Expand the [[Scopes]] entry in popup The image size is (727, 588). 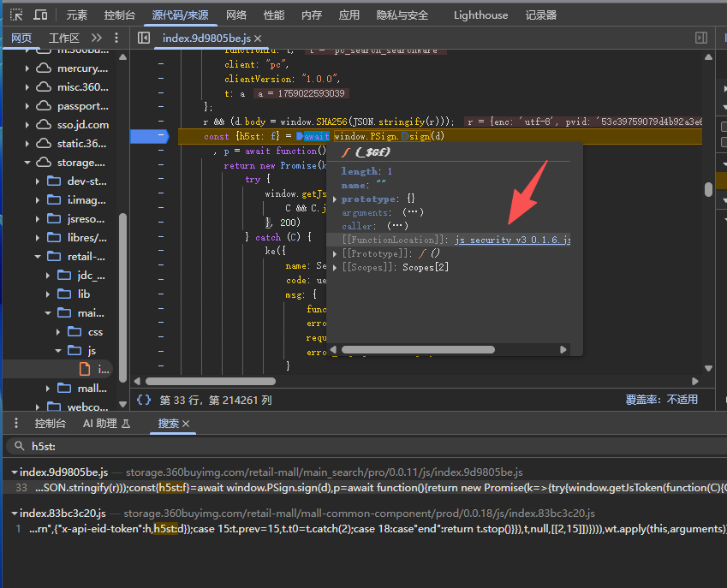[x=335, y=267]
